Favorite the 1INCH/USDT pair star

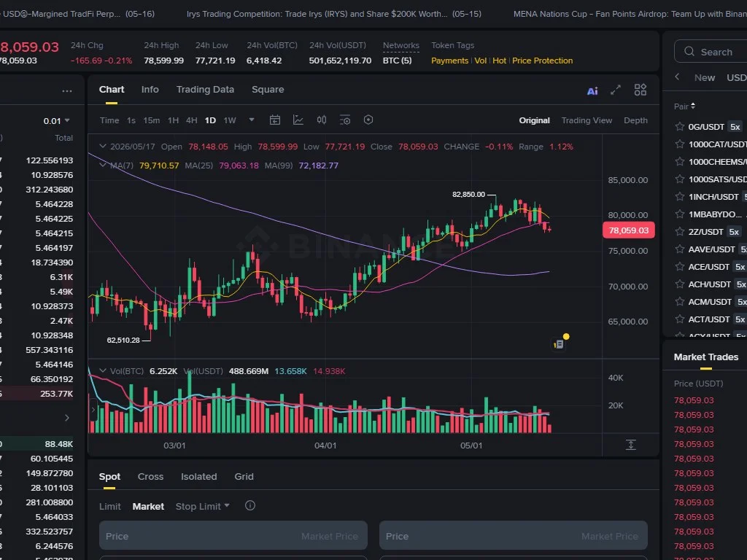click(x=680, y=197)
